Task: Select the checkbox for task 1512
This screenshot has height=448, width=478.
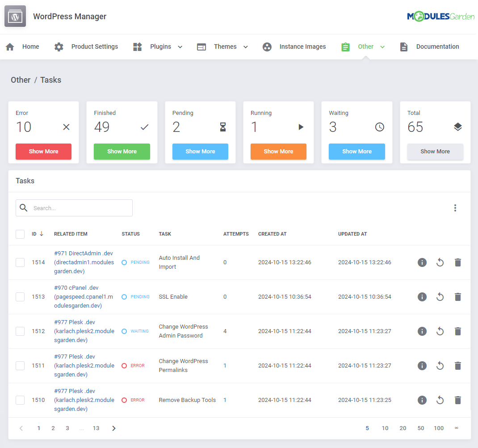Action: tap(20, 331)
